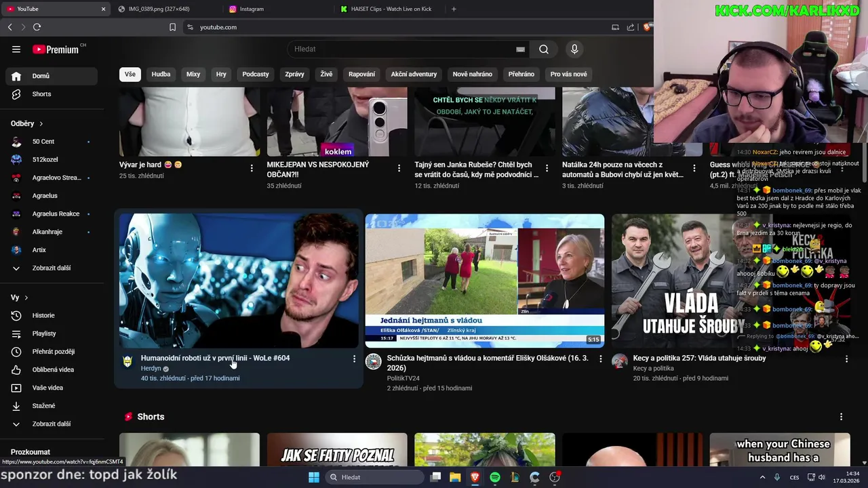Select the Přehráno filter chip
Screen dimensions: 868x488
(x=521, y=74)
